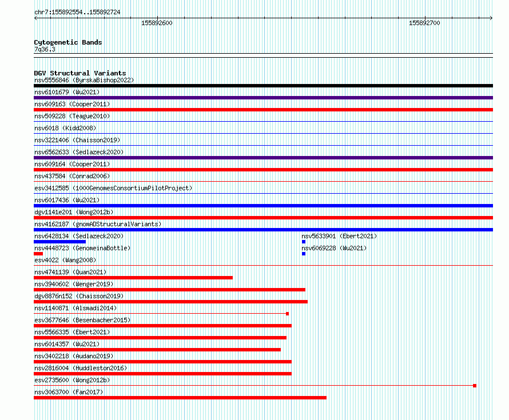Image resolution: width=509 pixels, height=420 pixels.
Task: Click the nsv6562633 (Sedlazeck2020) label
Action: (79, 152)
